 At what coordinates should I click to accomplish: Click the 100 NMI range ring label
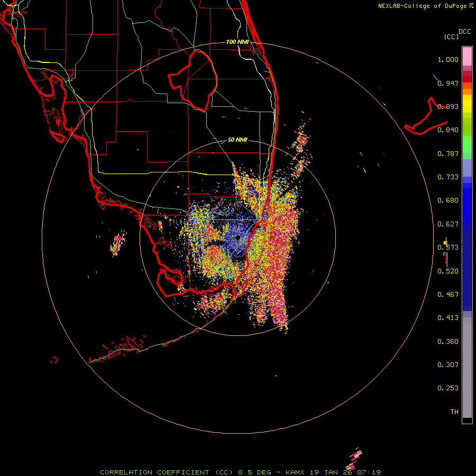point(237,42)
